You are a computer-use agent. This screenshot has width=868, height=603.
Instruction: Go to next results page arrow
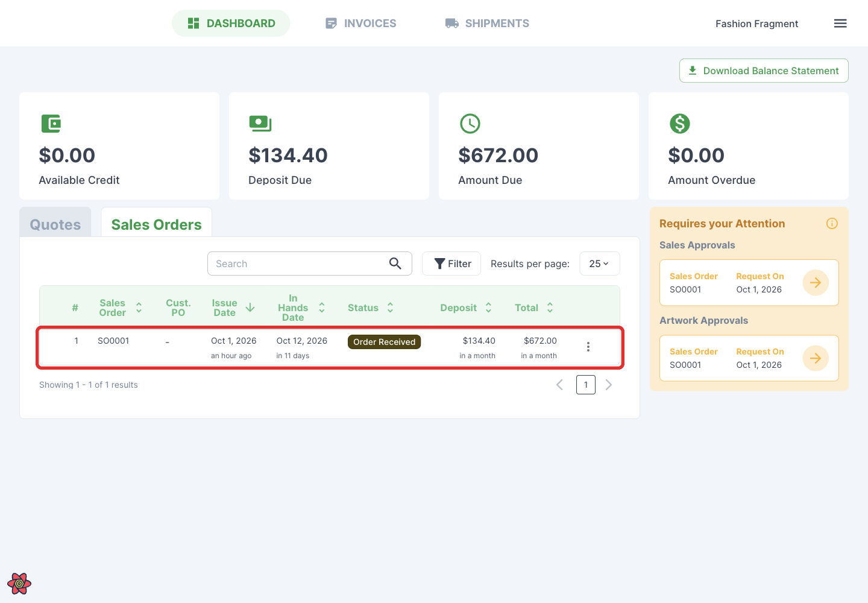609,385
